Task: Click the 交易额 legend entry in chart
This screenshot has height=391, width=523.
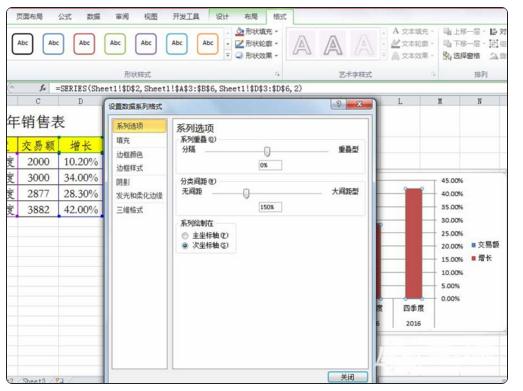Action: (486, 245)
